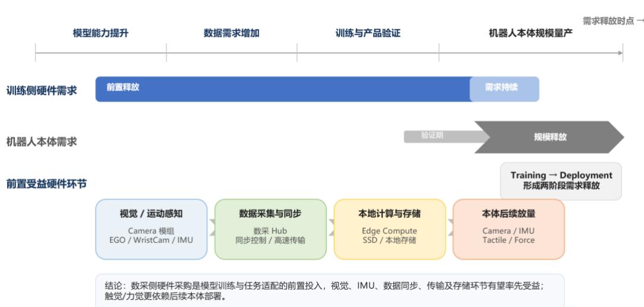
Task: Select the 本地计算与存储 card title
Action: 389,214
